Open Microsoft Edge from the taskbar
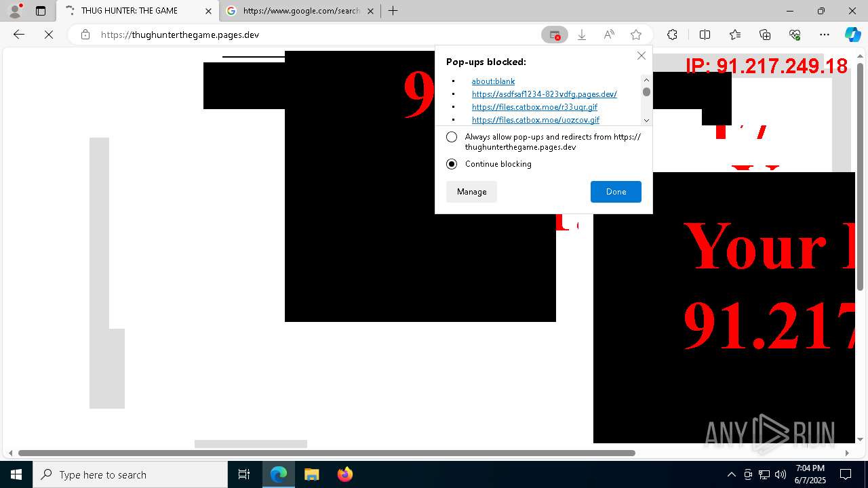The image size is (868, 488). 279,474
